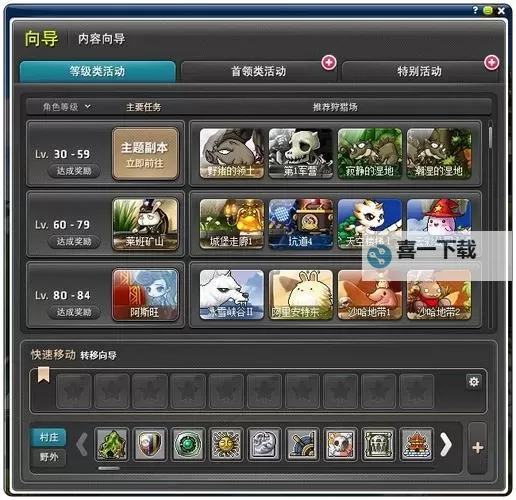This screenshot has height=500, width=516.
Task: Select the sun face town icon
Action: click(x=226, y=444)
